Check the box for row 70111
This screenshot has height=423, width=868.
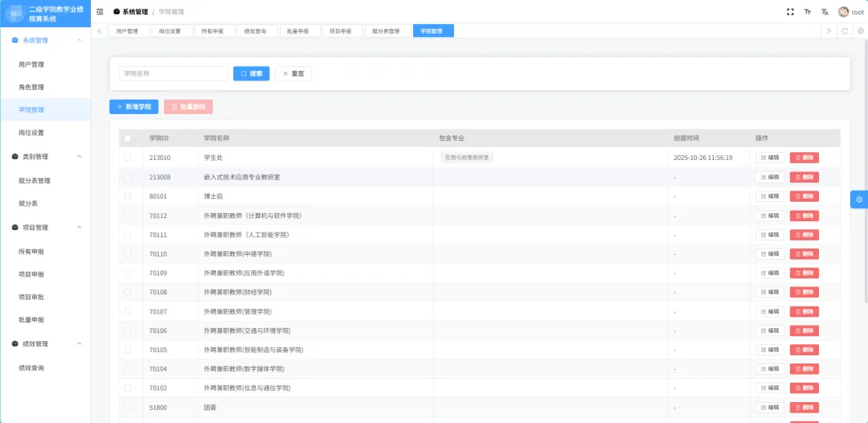(128, 235)
